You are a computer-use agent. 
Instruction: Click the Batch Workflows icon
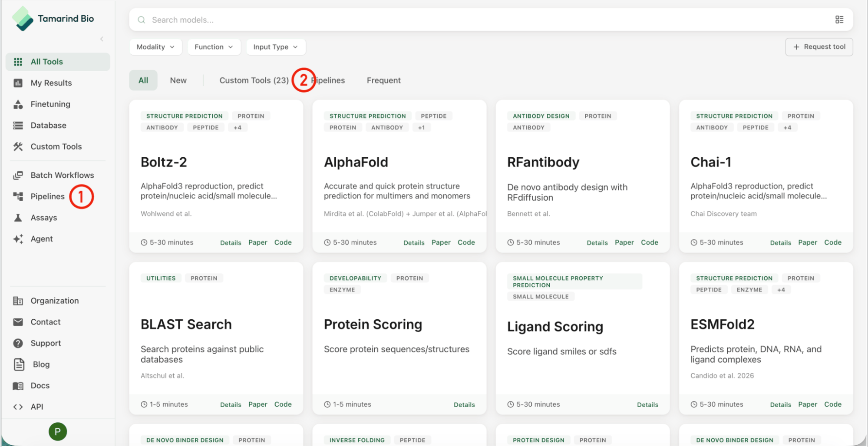(18, 175)
